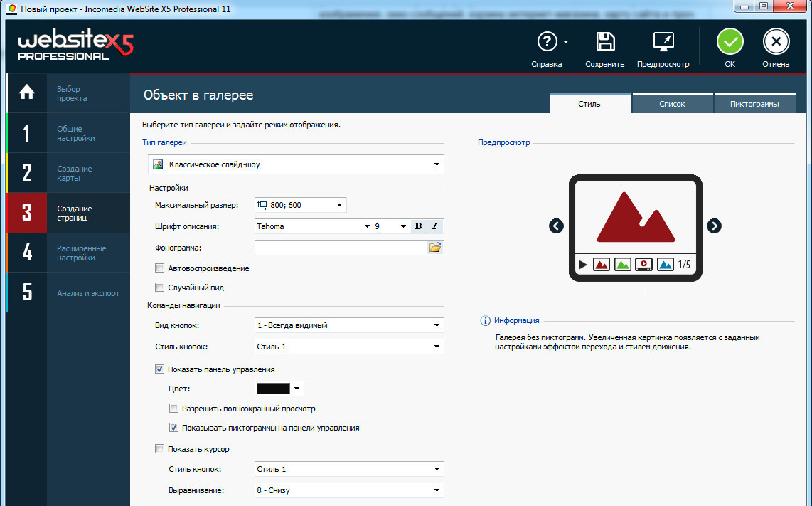The height and width of the screenshot is (506, 812).
Task: Click the next slide arrow in preview
Action: coord(714,226)
